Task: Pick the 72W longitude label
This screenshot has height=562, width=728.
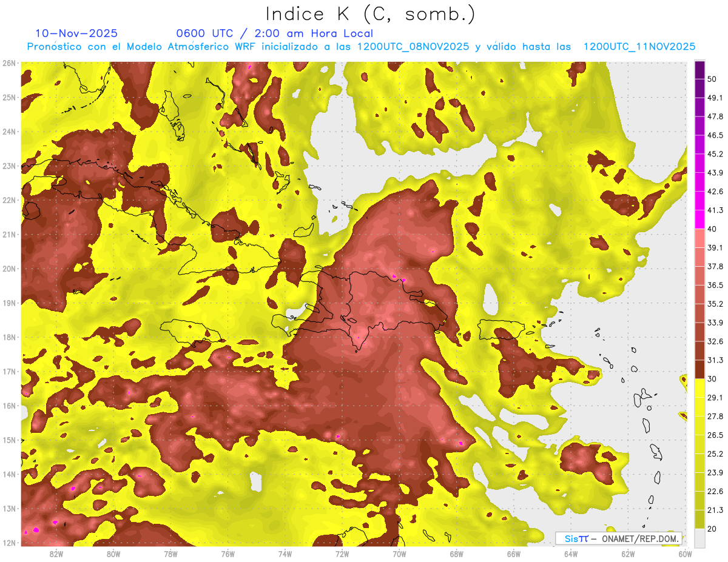Action: (x=342, y=554)
